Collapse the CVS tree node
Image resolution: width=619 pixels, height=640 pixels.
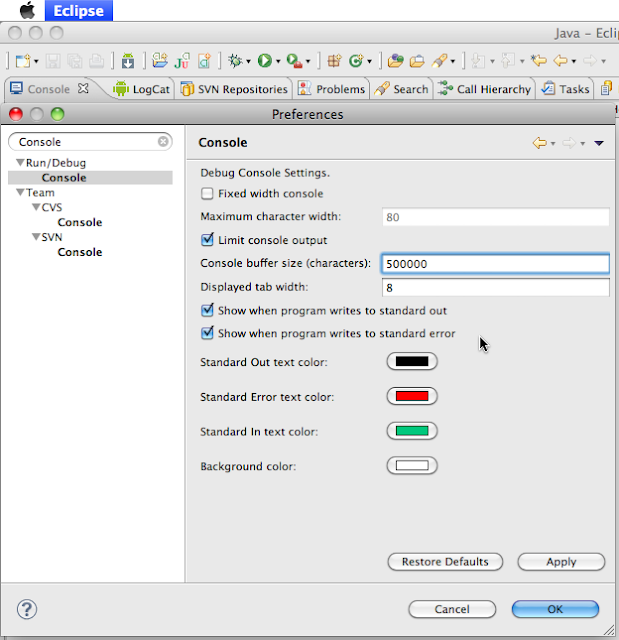click(x=36, y=207)
